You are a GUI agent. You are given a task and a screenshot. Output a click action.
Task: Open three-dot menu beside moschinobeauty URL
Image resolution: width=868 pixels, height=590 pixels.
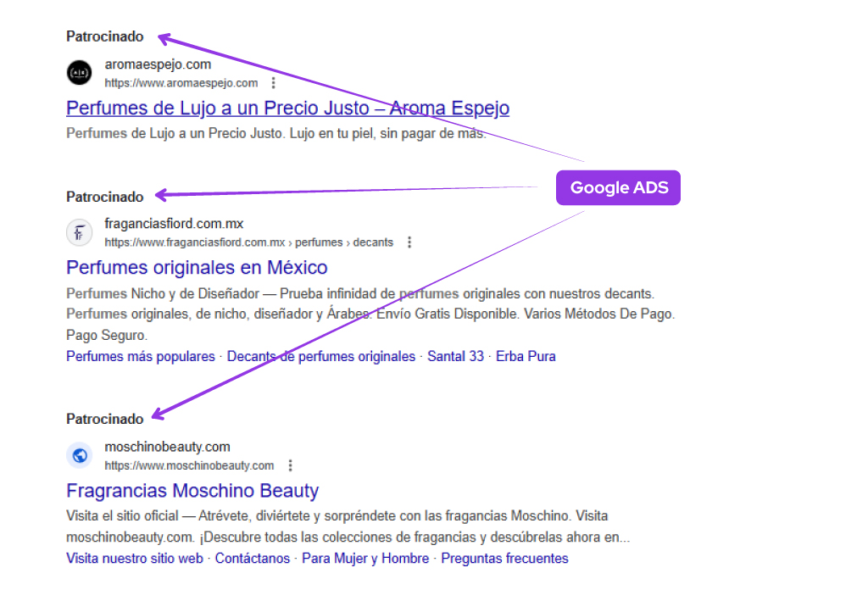290,465
